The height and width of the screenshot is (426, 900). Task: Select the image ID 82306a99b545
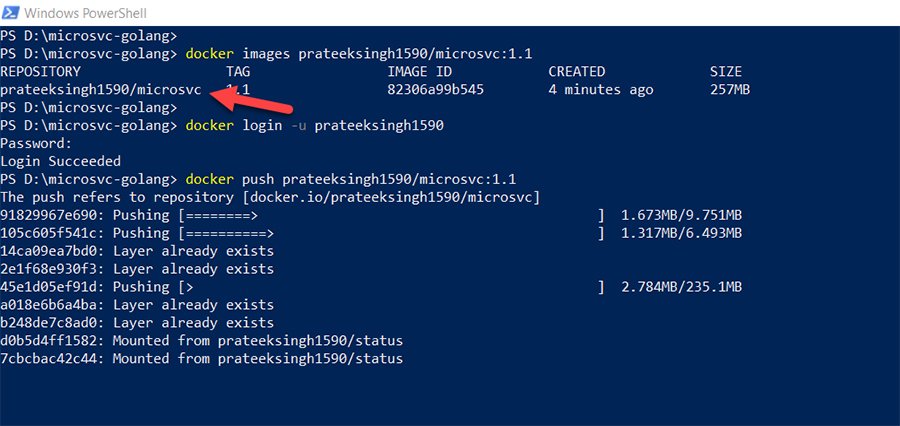(435, 90)
